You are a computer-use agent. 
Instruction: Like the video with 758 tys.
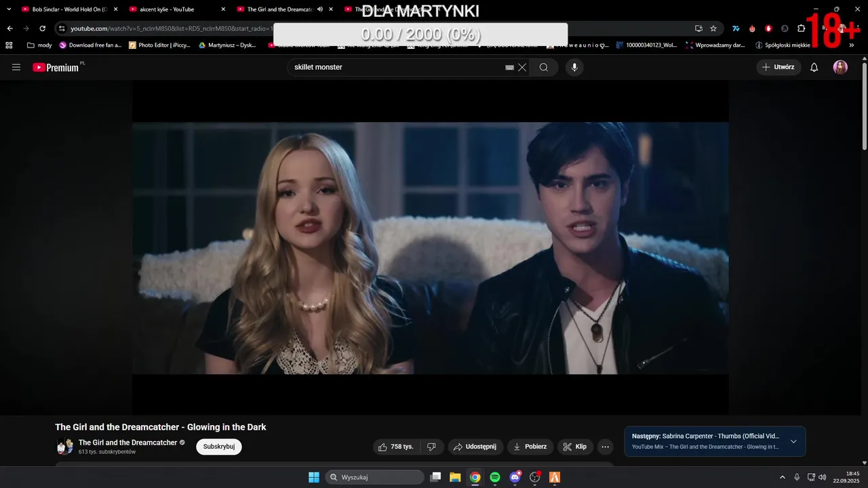396,447
